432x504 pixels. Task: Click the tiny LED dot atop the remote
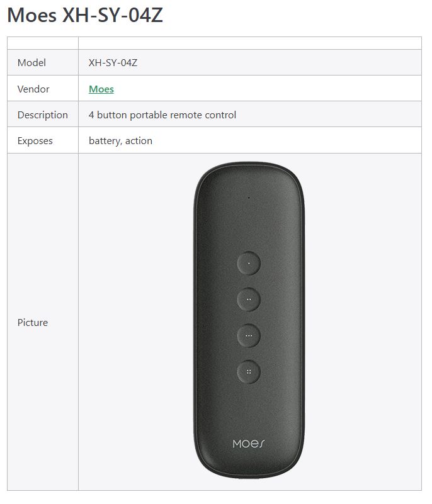pos(249,198)
